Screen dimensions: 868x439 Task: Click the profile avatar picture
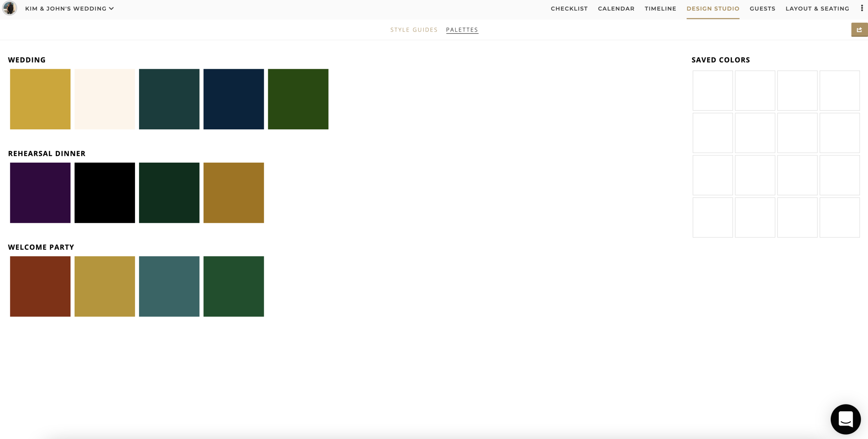[9, 8]
